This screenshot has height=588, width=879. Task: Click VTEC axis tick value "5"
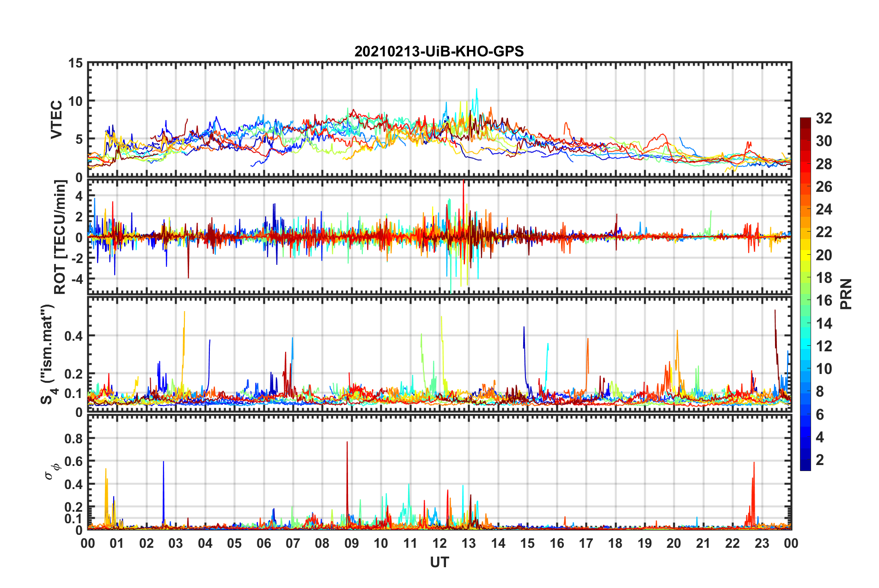coord(79,139)
